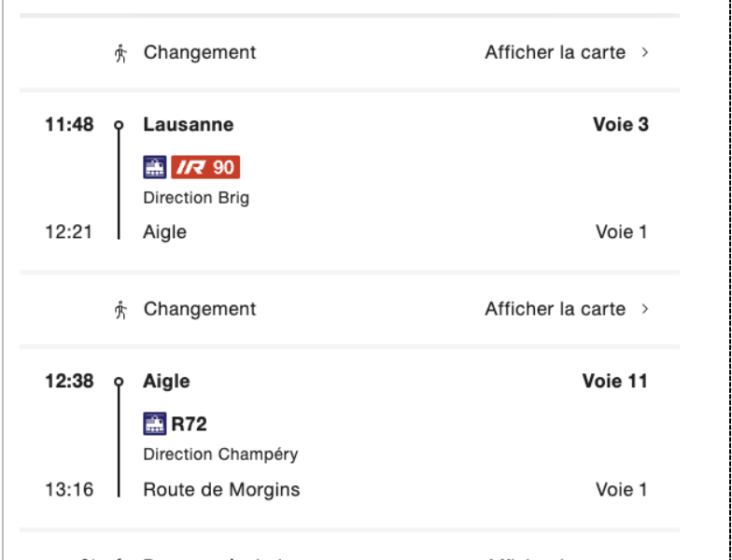Click the train icon beside IR 90
The height and width of the screenshot is (560, 732).
tap(155, 167)
